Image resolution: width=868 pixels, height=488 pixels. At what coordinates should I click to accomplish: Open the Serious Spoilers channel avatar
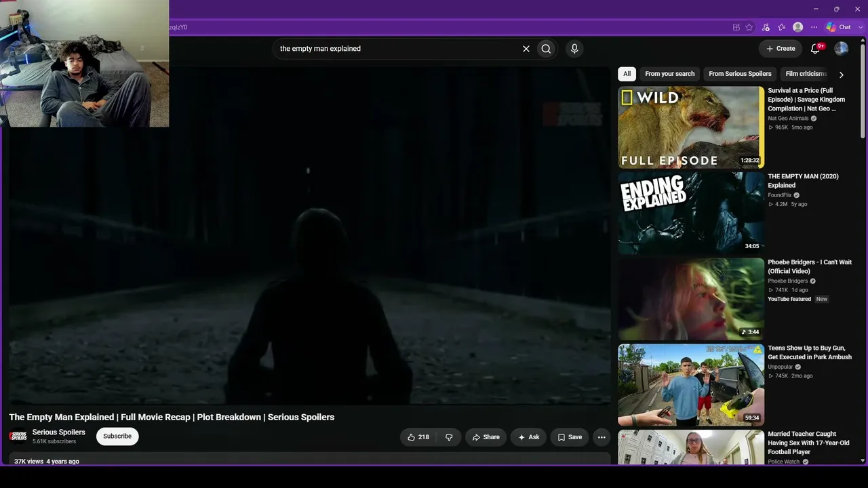click(18, 436)
